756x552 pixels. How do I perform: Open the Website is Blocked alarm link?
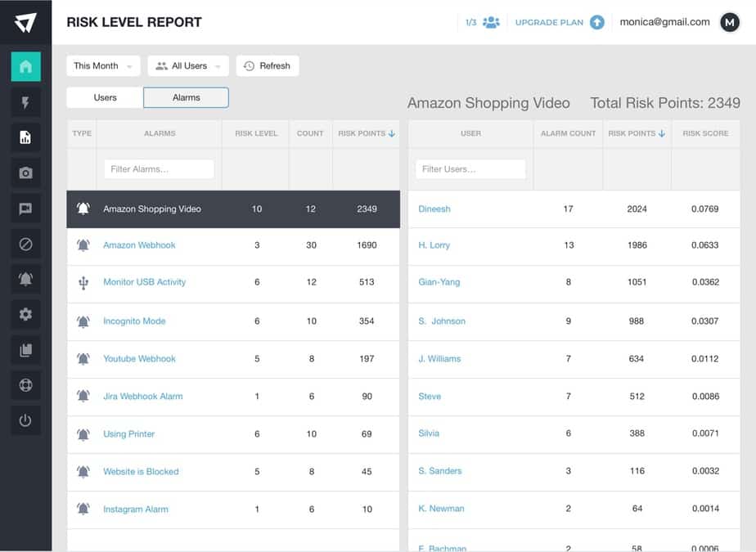141,472
